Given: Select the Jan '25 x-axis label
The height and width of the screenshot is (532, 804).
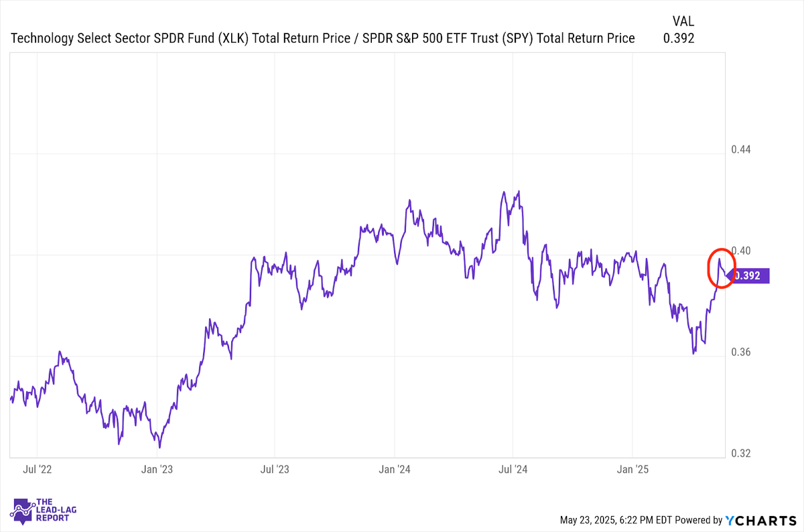Looking at the screenshot, I should point(633,470).
